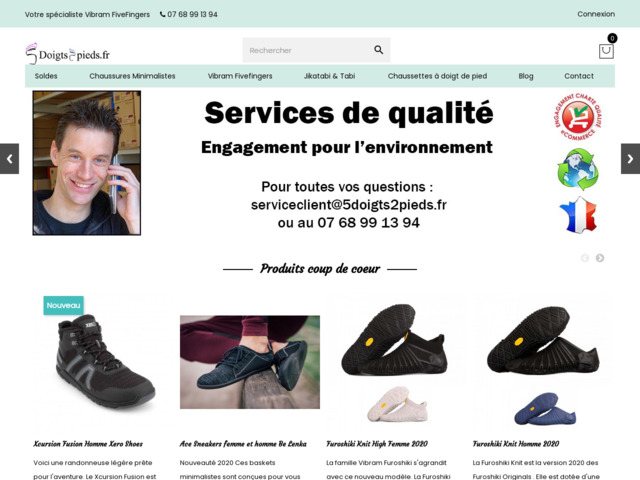The width and height of the screenshot is (640, 480).
Task: Click the France map flag icon
Action: (x=577, y=215)
